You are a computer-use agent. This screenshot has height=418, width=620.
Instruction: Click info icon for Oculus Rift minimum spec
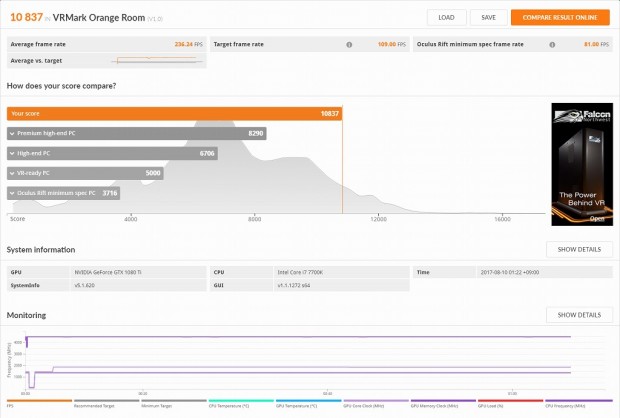552,45
